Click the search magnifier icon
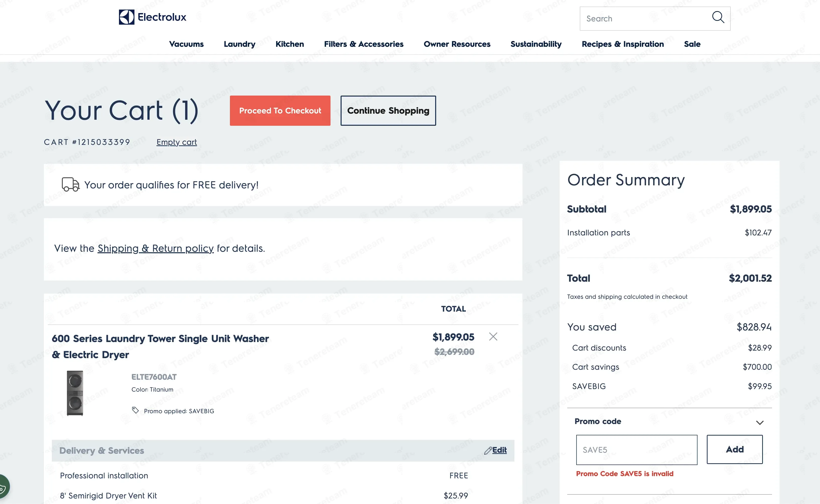Screen dimensions: 820x504 (718, 17)
